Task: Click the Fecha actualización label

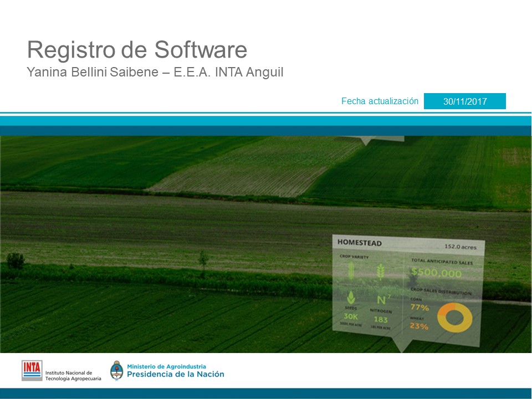Action: click(380, 101)
